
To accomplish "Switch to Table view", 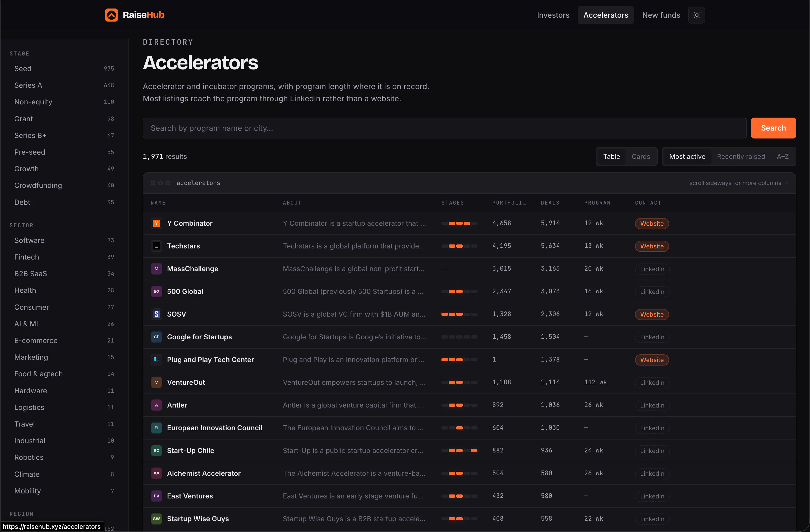I will pos(611,156).
